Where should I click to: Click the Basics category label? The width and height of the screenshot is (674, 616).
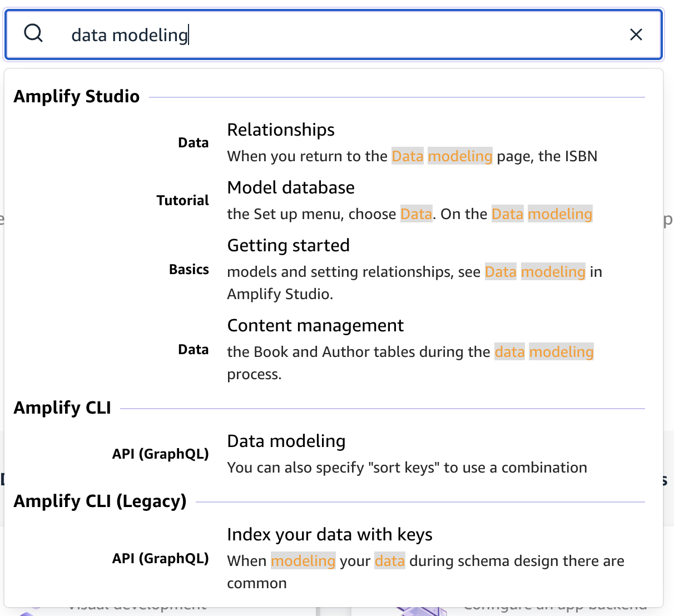coord(189,270)
